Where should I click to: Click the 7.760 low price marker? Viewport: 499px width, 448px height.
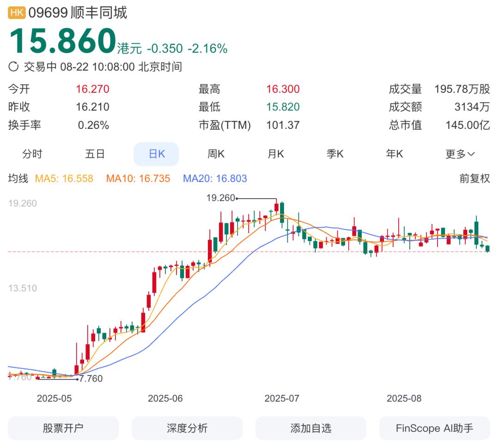click(91, 379)
